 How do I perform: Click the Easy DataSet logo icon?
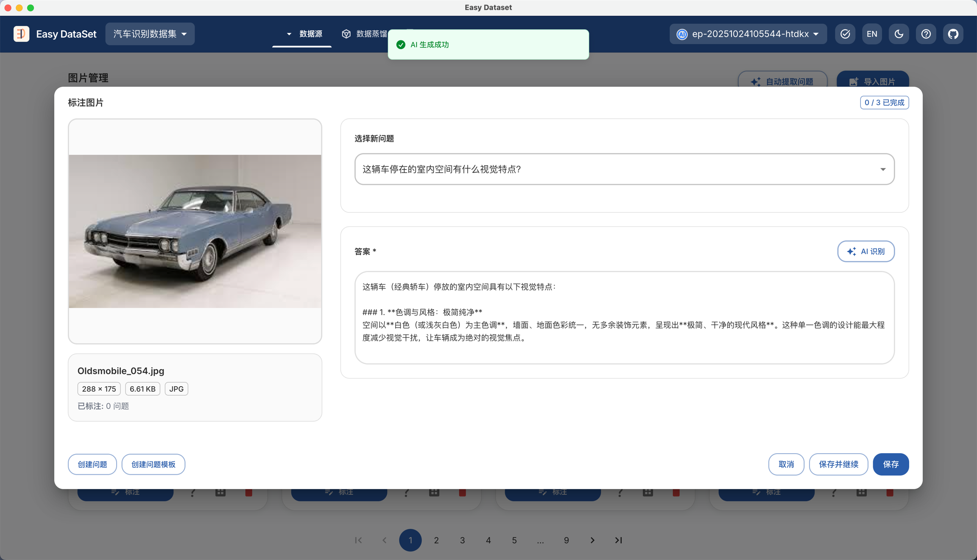(21, 34)
